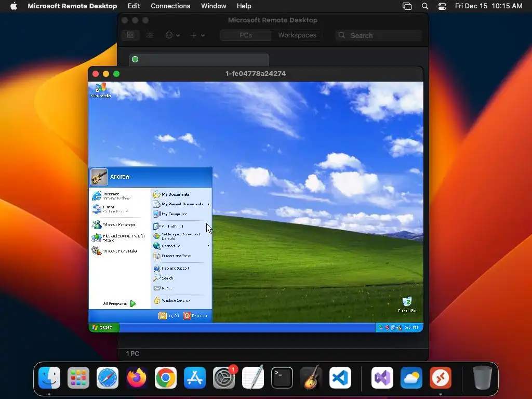Open the Window menu

click(x=214, y=6)
